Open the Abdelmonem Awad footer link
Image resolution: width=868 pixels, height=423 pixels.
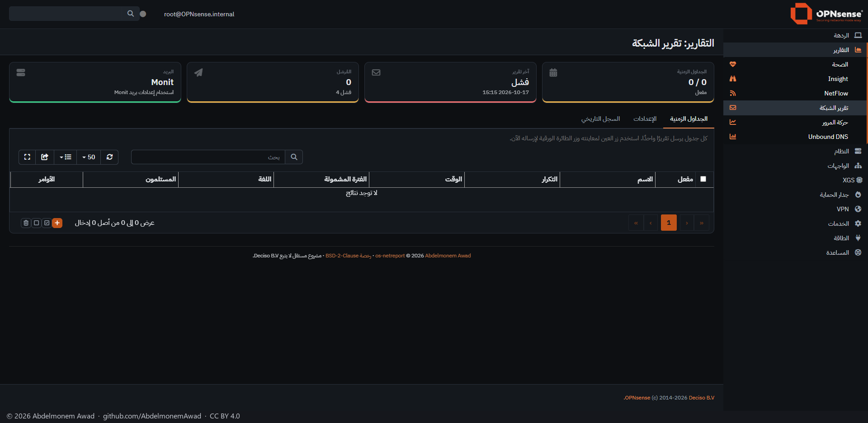[x=448, y=256]
